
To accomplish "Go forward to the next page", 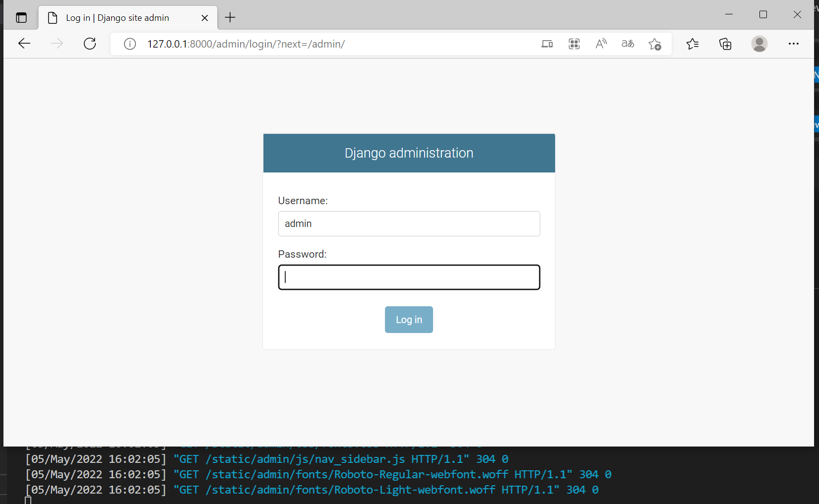I will click(x=57, y=44).
